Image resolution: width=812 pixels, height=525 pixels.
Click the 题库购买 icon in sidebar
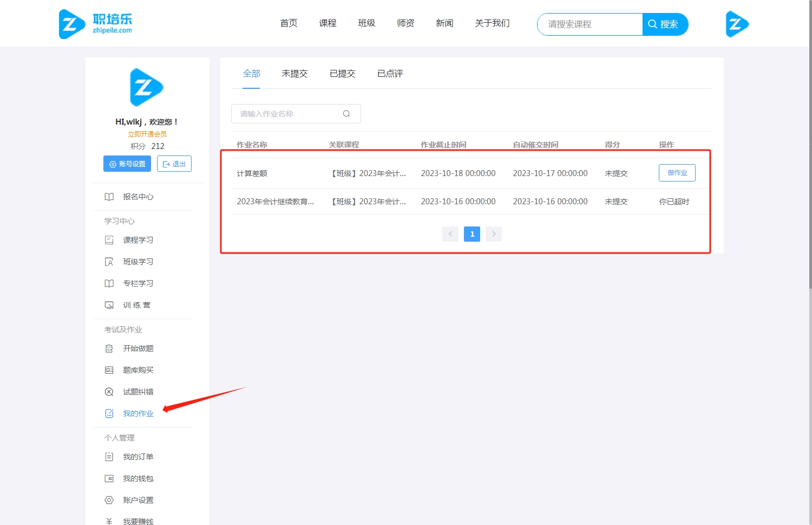coord(109,370)
